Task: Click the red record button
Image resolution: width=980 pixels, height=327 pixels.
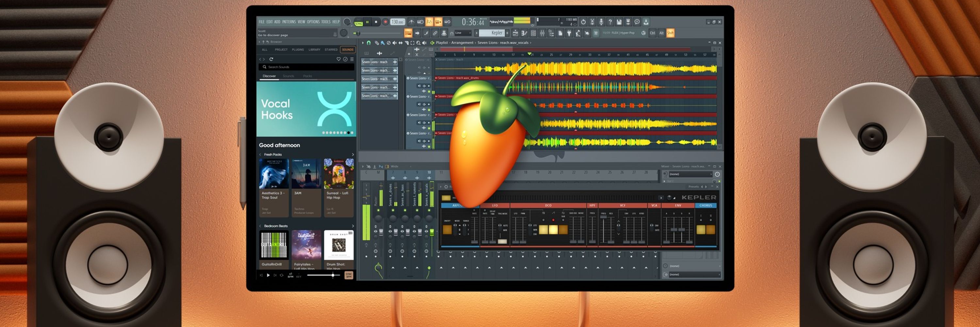Action: (385, 22)
